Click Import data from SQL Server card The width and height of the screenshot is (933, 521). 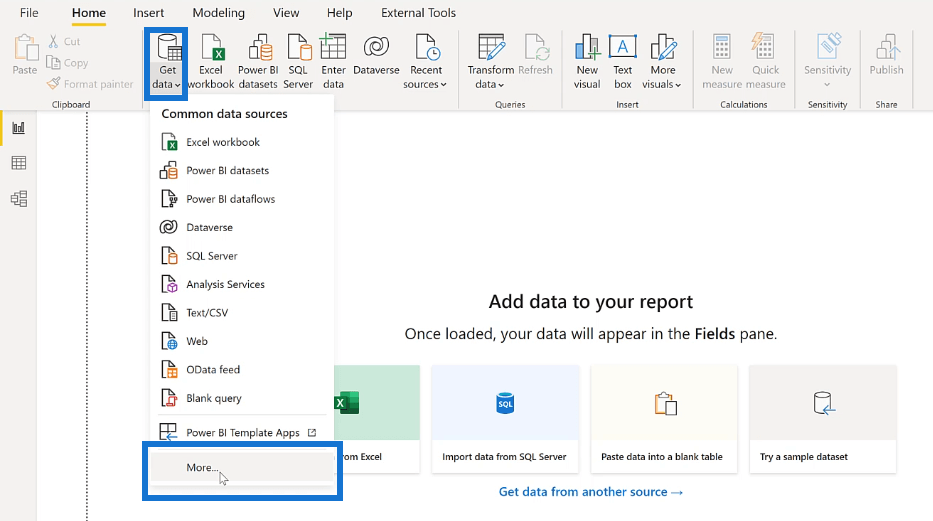coord(505,419)
